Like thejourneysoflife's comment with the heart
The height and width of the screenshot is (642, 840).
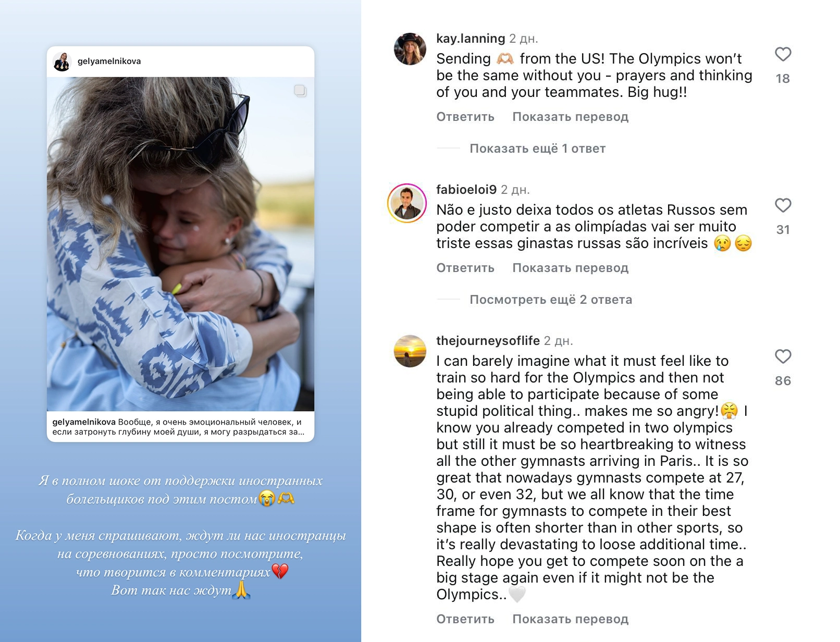783,356
